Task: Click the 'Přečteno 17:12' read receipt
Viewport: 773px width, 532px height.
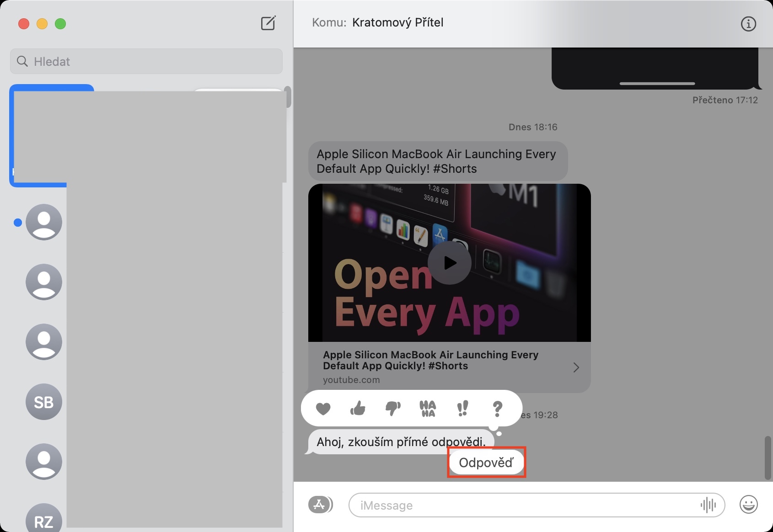Action: click(x=725, y=100)
